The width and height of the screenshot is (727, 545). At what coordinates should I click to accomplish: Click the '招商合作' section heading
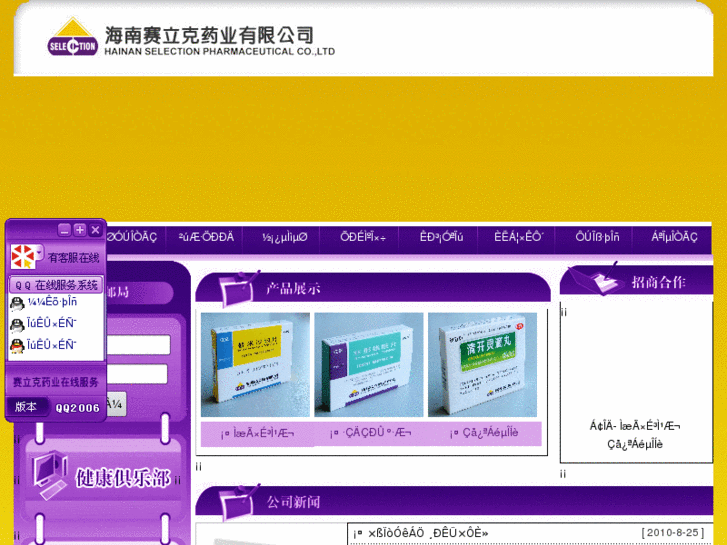click(658, 282)
